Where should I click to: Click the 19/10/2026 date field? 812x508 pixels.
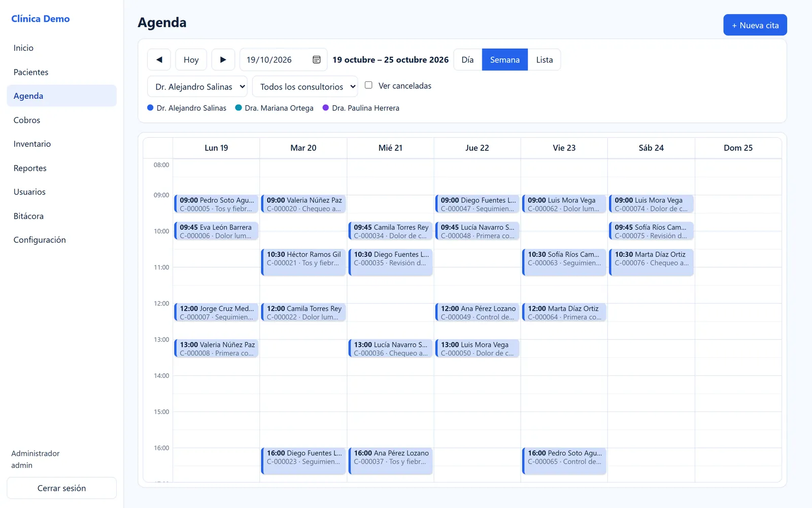pyautogui.click(x=283, y=59)
